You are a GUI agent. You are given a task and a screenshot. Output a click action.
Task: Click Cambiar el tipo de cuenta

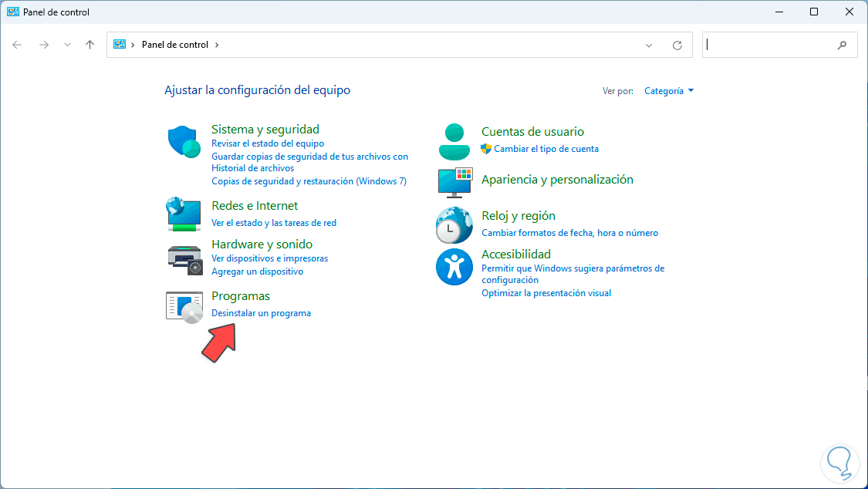[545, 149]
